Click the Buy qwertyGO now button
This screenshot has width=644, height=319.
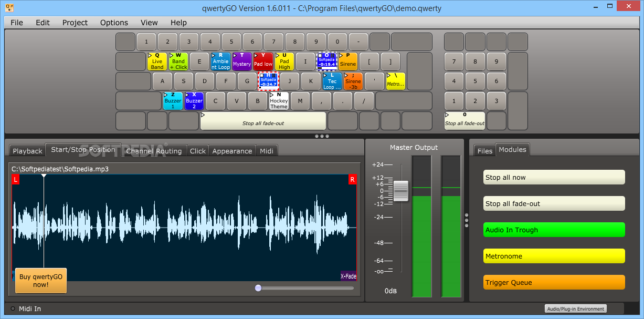(x=41, y=281)
